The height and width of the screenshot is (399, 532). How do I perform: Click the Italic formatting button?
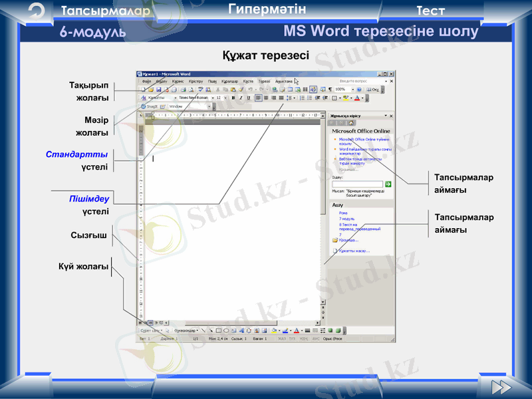(x=241, y=98)
